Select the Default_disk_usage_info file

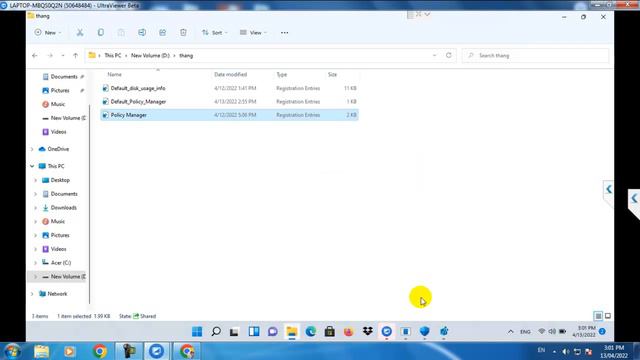tap(229, 88)
